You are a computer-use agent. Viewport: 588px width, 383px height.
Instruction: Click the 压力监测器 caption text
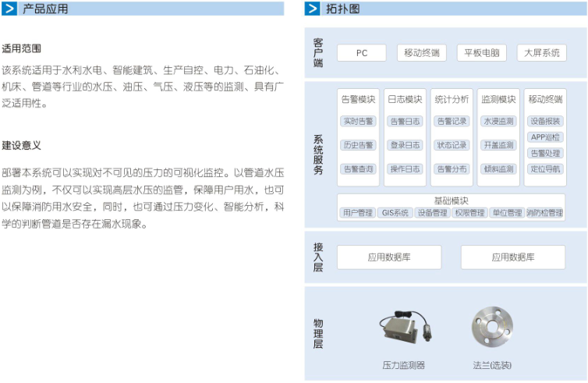[x=403, y=365]
